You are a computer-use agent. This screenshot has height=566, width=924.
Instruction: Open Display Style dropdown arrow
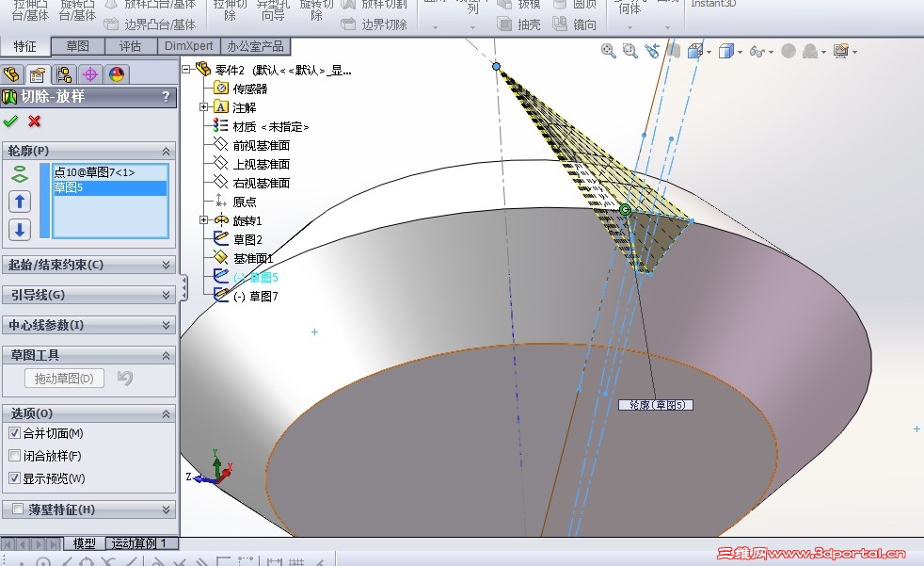[740, 53]
